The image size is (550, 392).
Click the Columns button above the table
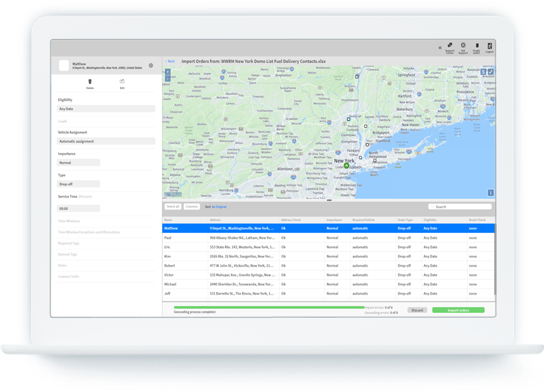pyautogui.click(x=192, y=207)
